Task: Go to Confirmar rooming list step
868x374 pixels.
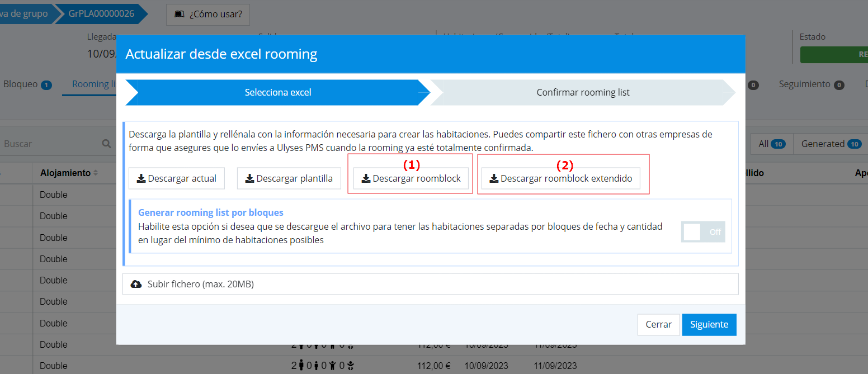Action: click(582, 92)
